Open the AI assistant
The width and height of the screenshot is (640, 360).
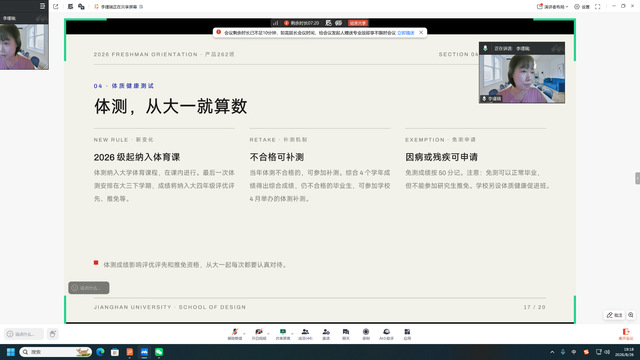pyautogui.click(x=386, y=334)
